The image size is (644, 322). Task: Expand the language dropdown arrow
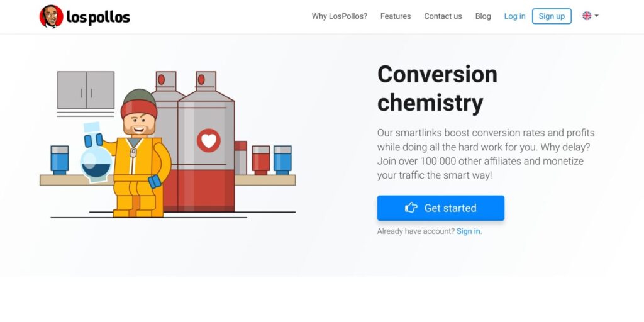point(596,16)
